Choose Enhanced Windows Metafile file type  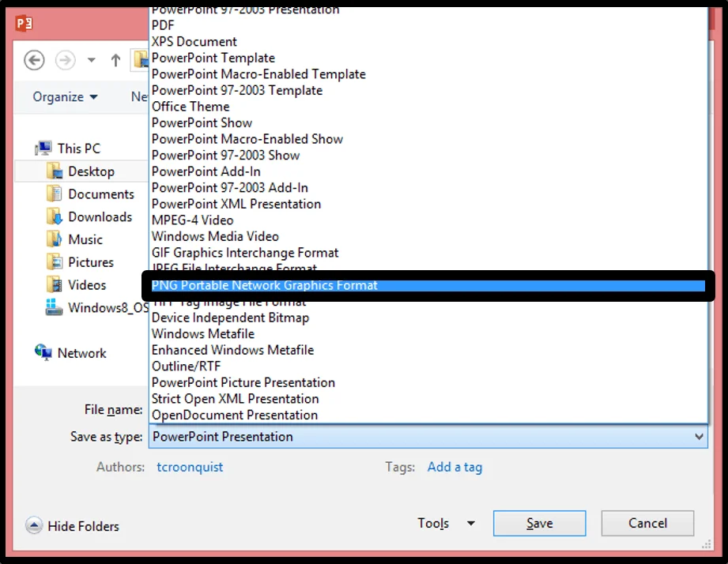[428, 350]
